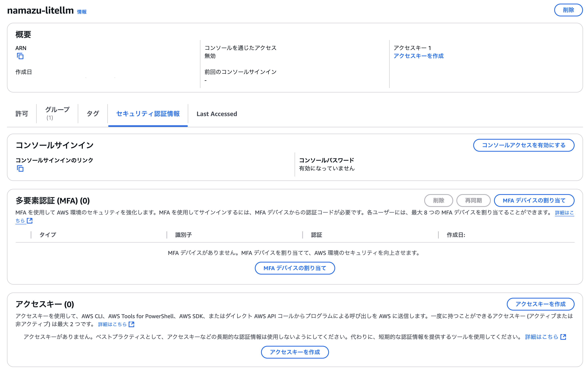
Task: Click アクセスキーを作成 in the access key header
Action: [x=540, y=304]
